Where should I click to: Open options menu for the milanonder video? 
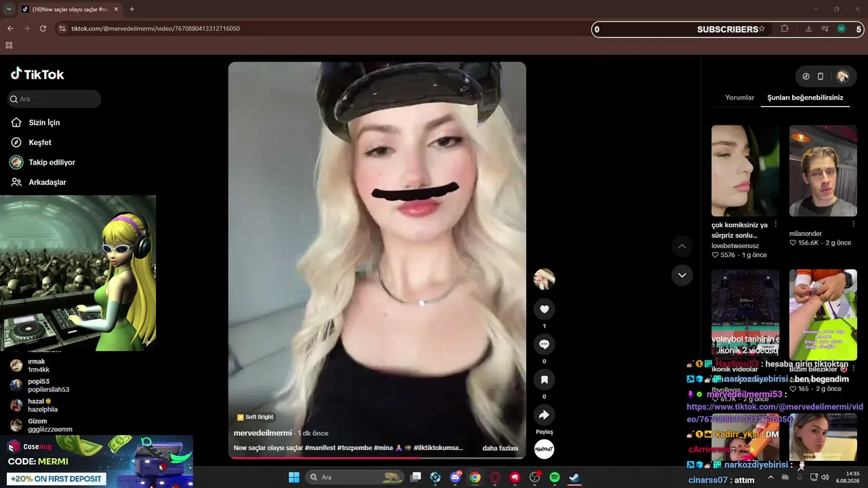[853, 224]
